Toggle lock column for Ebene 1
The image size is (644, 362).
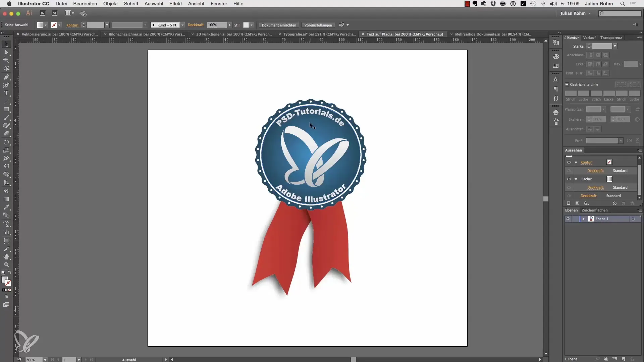coord(576,219)
